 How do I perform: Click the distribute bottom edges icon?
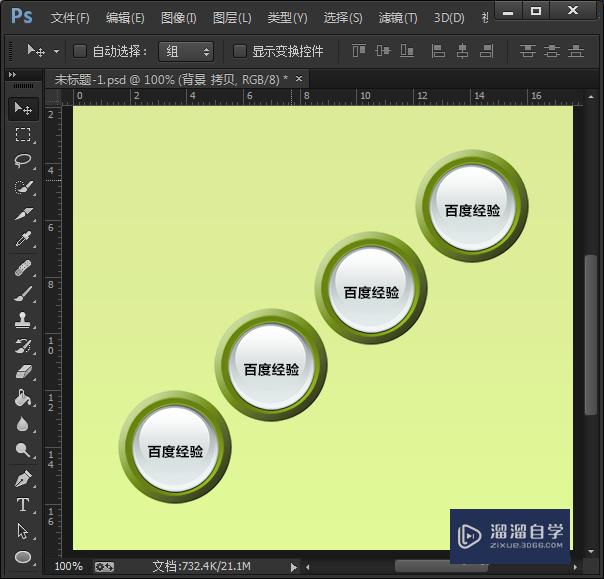576,50
